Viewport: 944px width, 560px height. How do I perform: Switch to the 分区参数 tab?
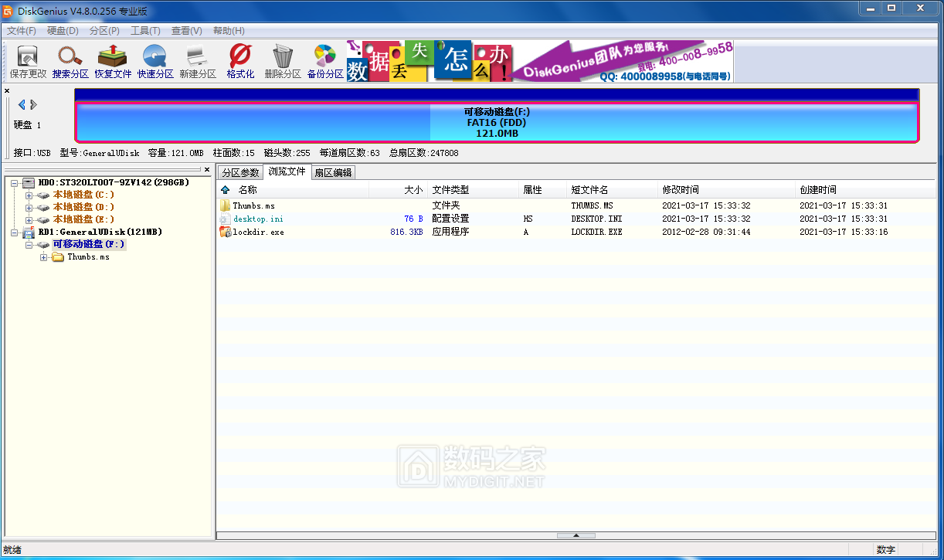point(240,172)
